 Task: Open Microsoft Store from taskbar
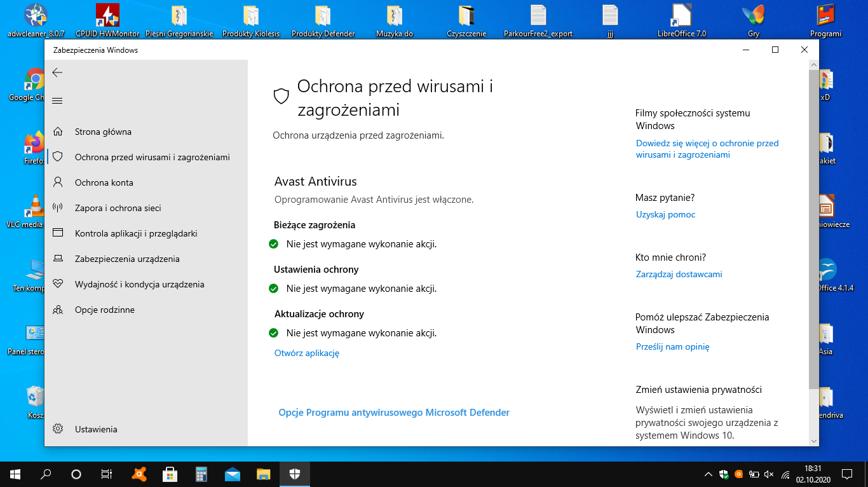point(170,474)
